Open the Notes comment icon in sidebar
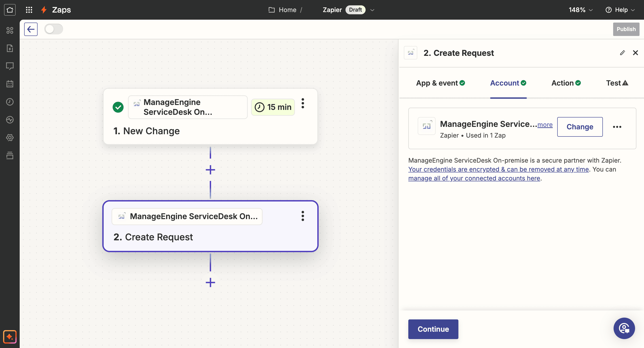 pos(10,66)
